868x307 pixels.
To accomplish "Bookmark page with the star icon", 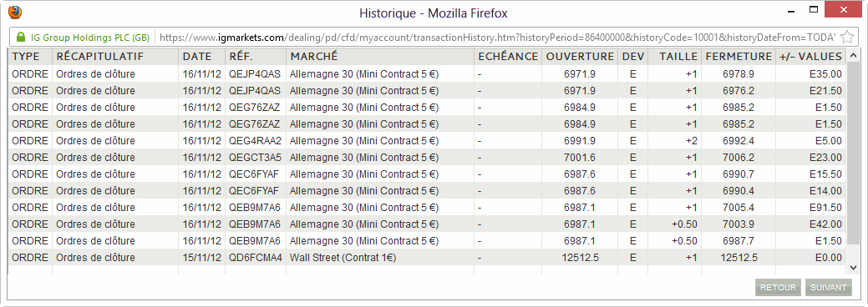I will coord(847,37).
